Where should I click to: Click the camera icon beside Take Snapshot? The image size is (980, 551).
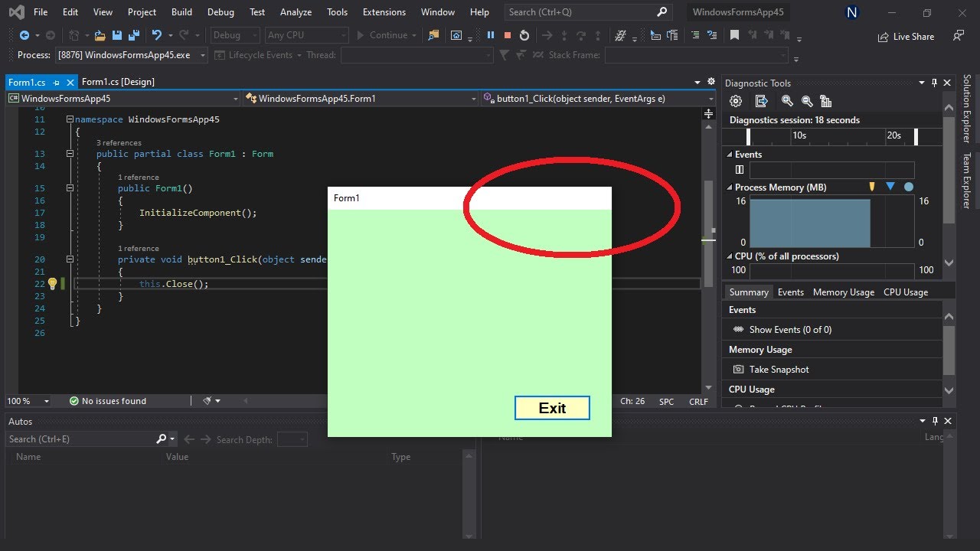click(x=738, y=369)
